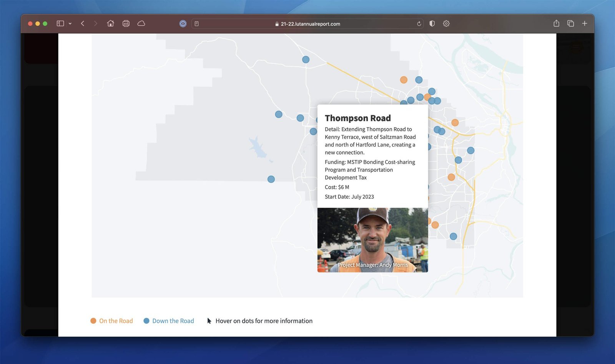615x364 pixels.
Task: Reload the page with refresh icon
Action: click(419, 24)
